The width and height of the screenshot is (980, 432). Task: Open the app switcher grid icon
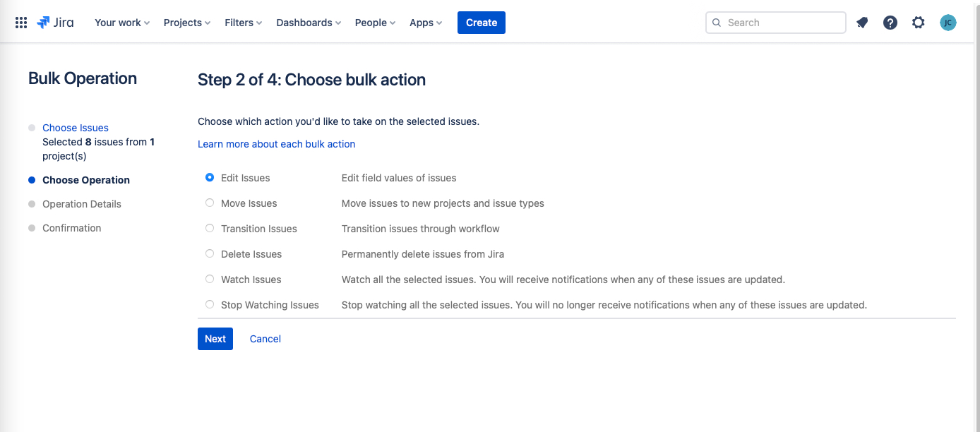pyautogui.click(x=21, y=23)
